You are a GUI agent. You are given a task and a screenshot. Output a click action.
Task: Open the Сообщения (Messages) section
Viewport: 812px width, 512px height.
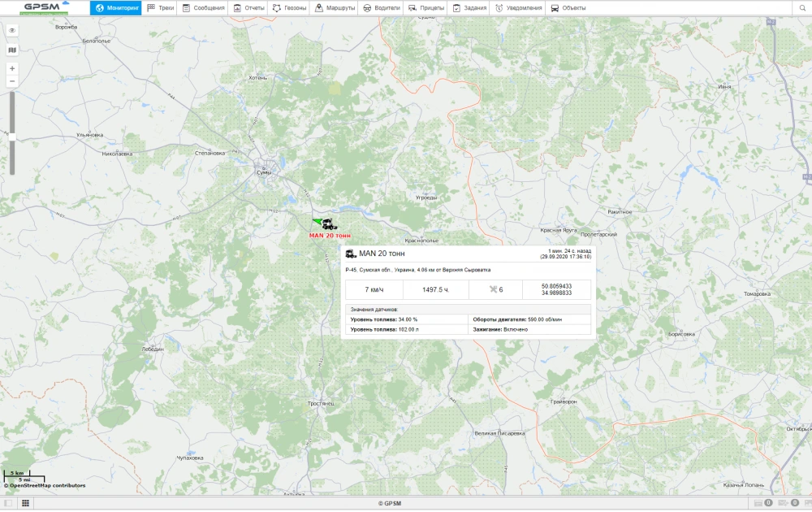coord(205,7)
